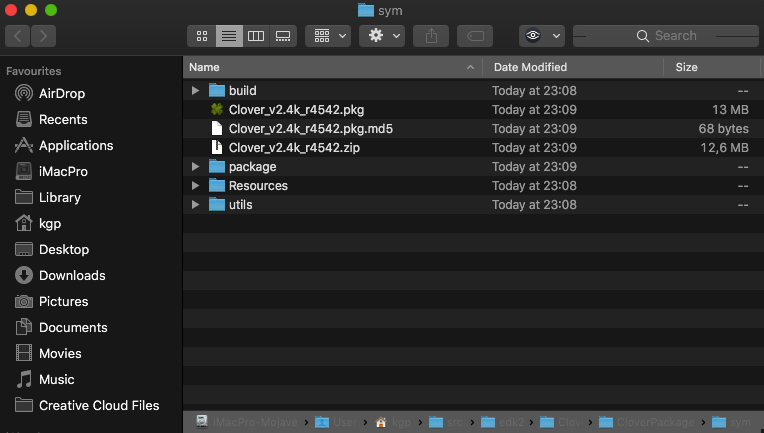
Task: Select the package folder icon
Action: coord(217,167)
